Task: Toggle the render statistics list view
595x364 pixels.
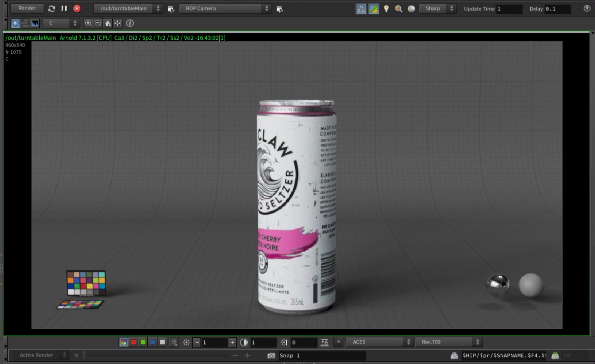Action: tap(25, 23)
